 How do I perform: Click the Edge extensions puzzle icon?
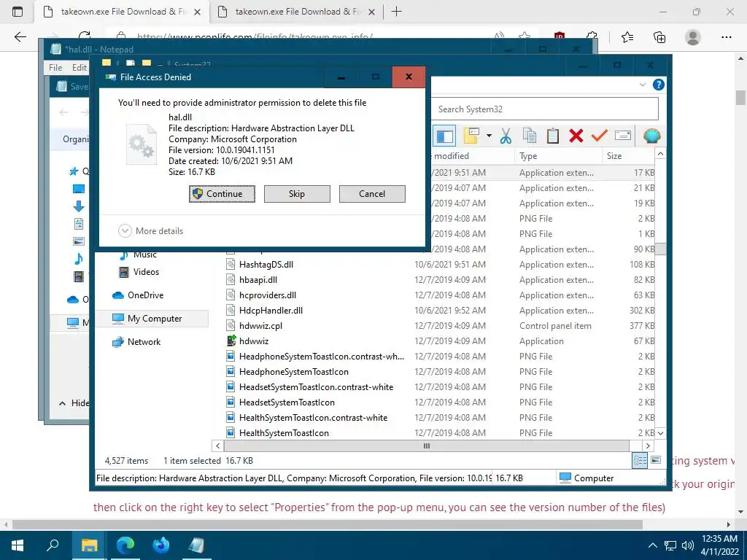click(x=592, y=36)
